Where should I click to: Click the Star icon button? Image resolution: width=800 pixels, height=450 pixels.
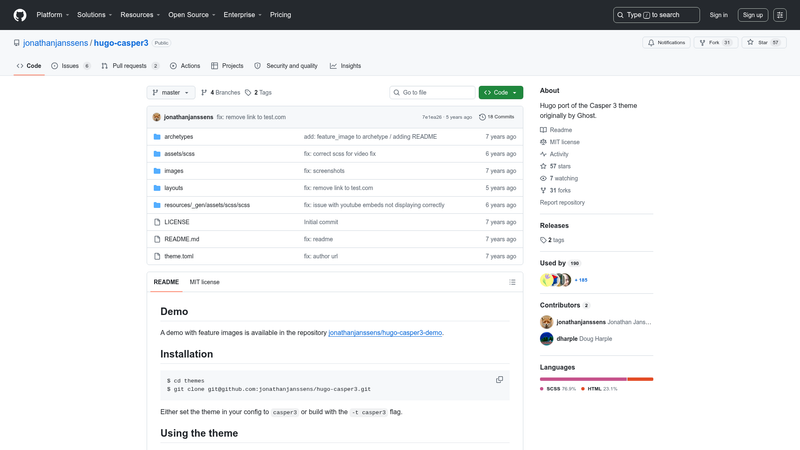click(x=764, y=42)
